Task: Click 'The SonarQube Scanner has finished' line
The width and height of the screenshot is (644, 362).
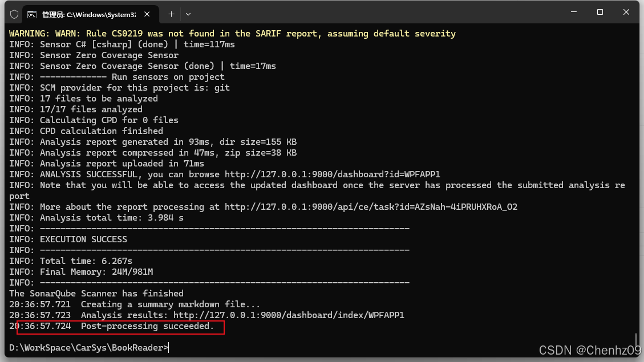Action: pos(96,294)
